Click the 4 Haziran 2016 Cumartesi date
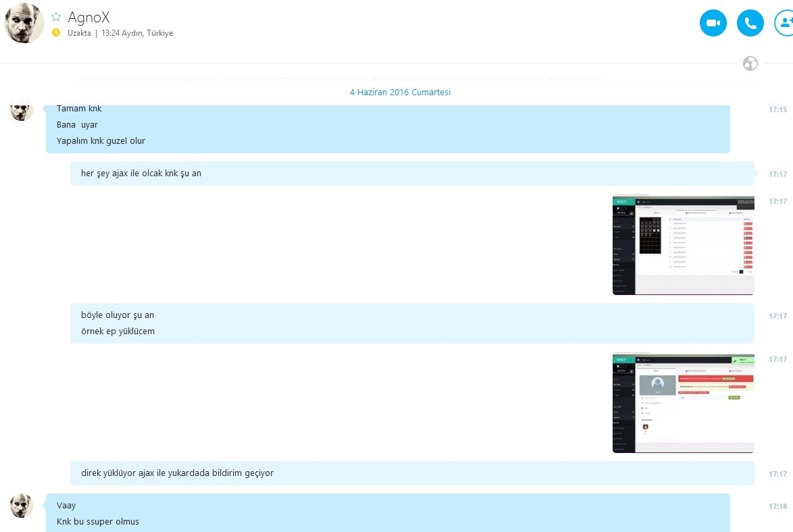The image size is (793, 532). point(400,92)
